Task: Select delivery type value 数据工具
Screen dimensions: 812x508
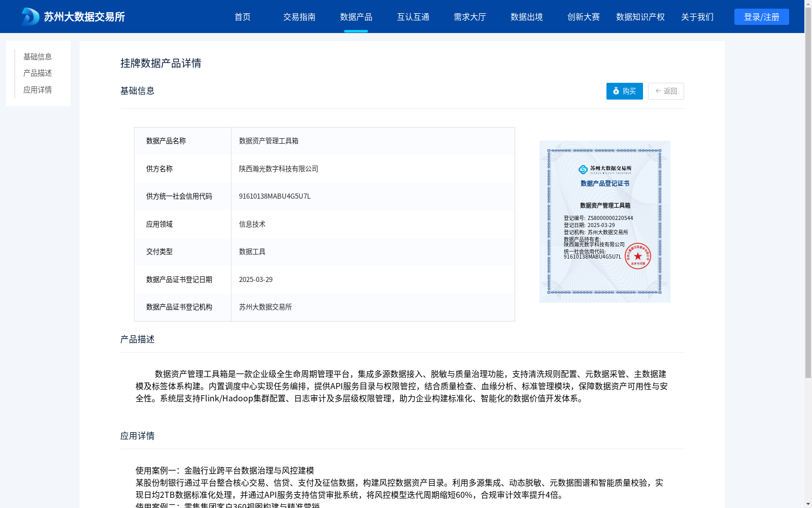Action: (252, 251)
